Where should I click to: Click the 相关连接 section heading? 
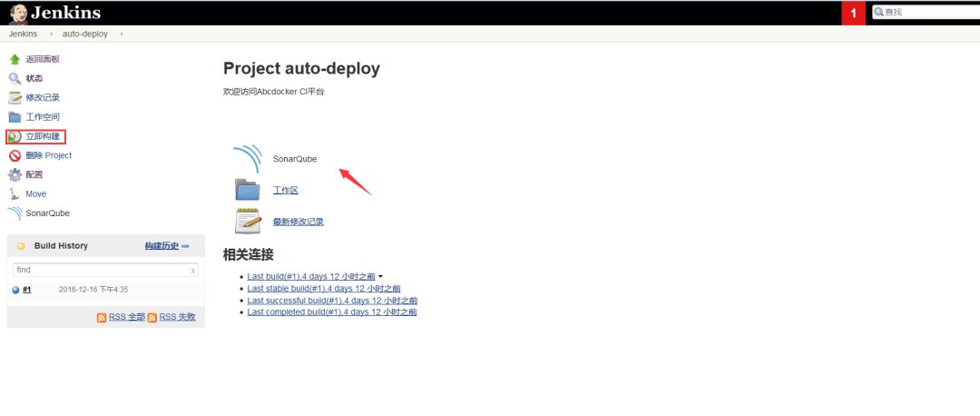(x=248, y=254)
